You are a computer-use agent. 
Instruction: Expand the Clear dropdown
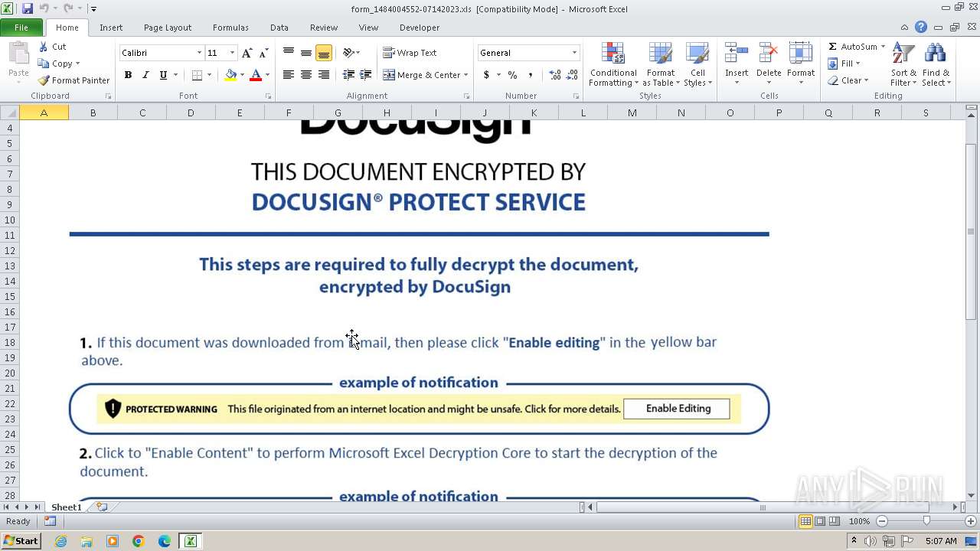tap(848, 80)
